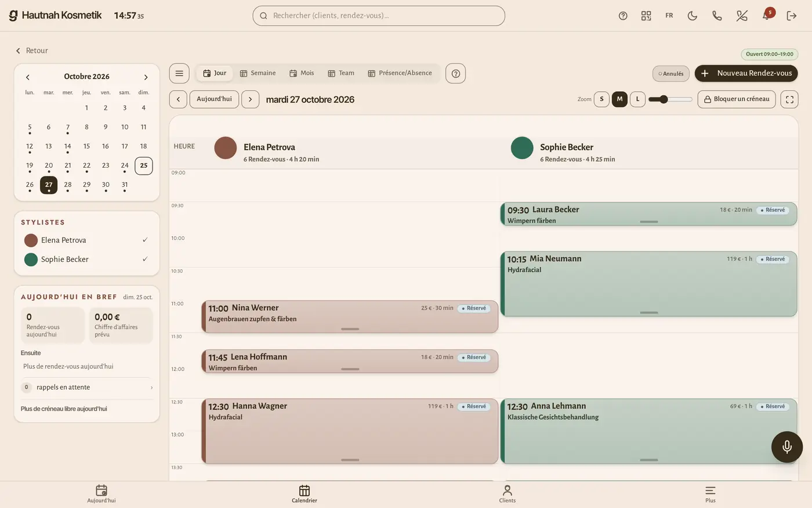Adjust the calendar zoom slider
Image resolution: width=812 pixels, height=508 pixels.
[x=670, y=99]
